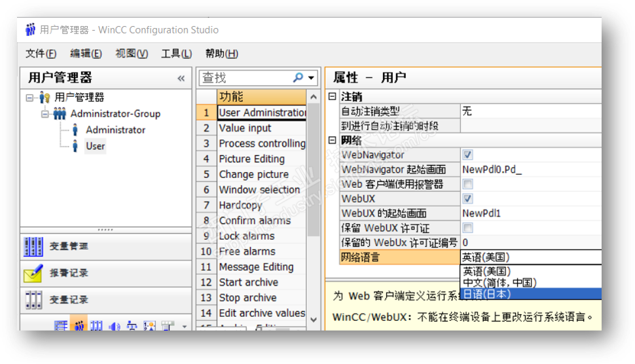
Task: Enable 保留 WebUX 许可证 checkbox
Action: click(x=468, y=228)
